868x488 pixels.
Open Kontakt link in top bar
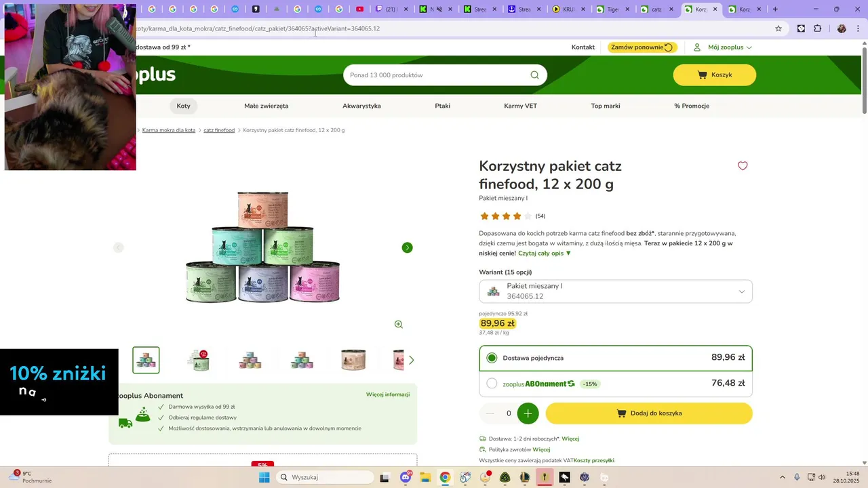click(583, 47)
